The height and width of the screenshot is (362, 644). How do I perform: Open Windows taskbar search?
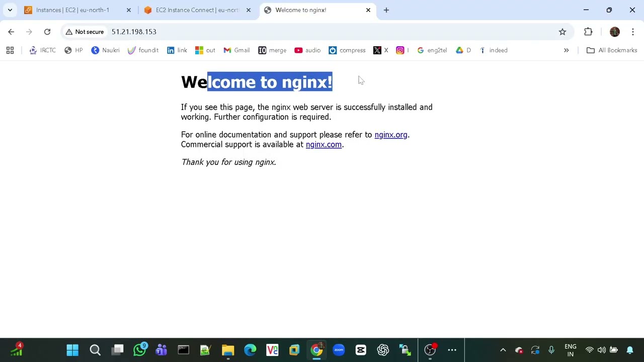pos(95,350)
